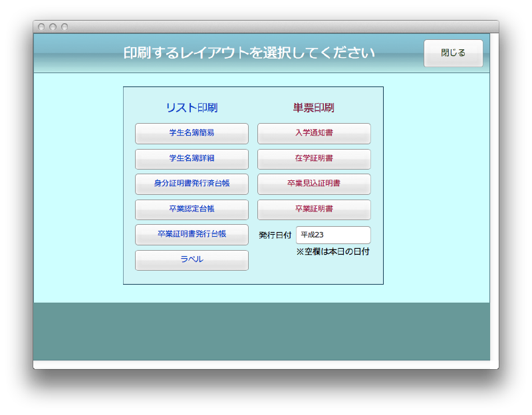
Task: Click the 印刷するレイアウトを選択してください header text
Action: (249, 53)
